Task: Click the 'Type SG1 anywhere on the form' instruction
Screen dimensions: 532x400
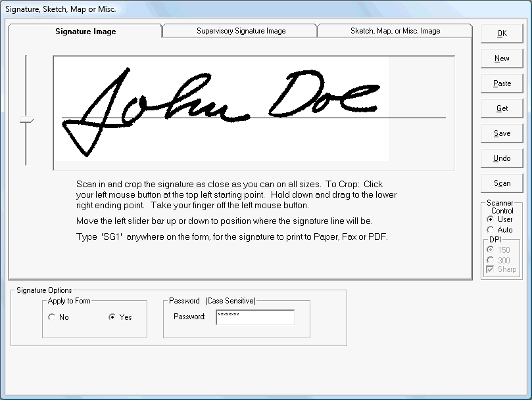Action: pyautogui.click(x=231, y=236)
